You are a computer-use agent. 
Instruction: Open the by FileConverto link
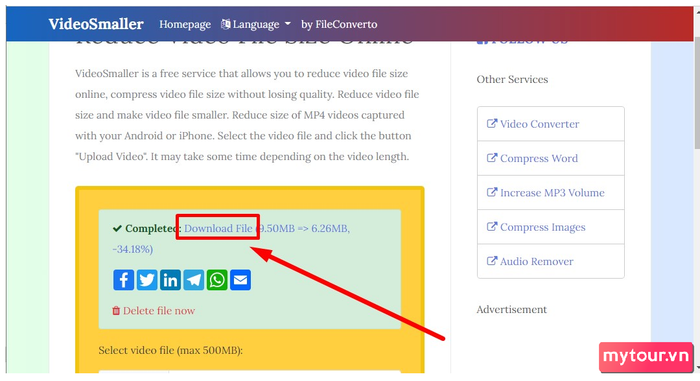pos(339,24)
